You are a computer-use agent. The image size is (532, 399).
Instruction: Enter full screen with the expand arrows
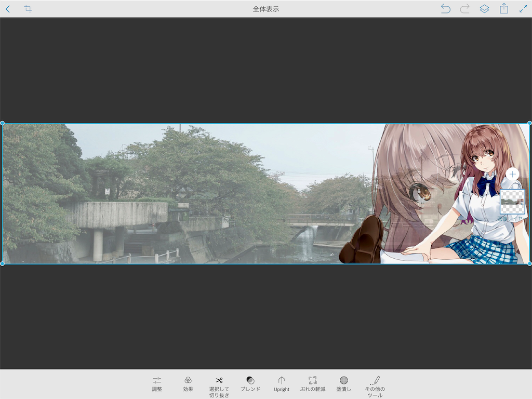(523, 9)
